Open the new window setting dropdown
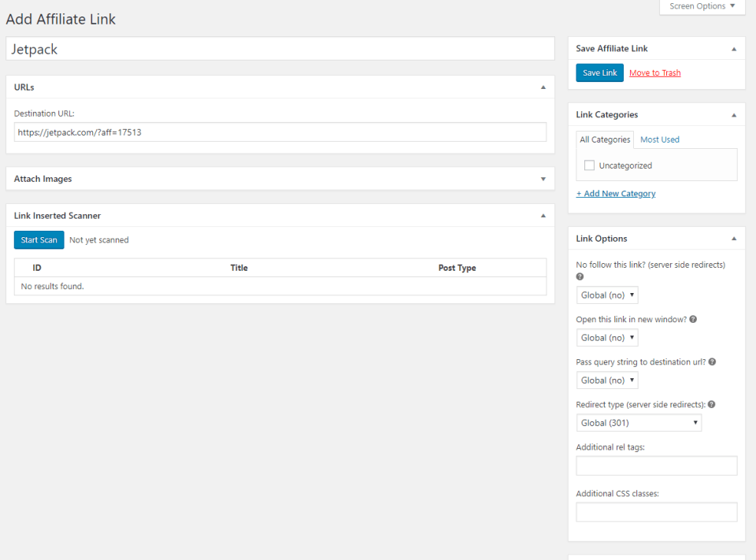The height and width of the screenshot is (560, 756). pyautogui.click(x=607, y=338)
